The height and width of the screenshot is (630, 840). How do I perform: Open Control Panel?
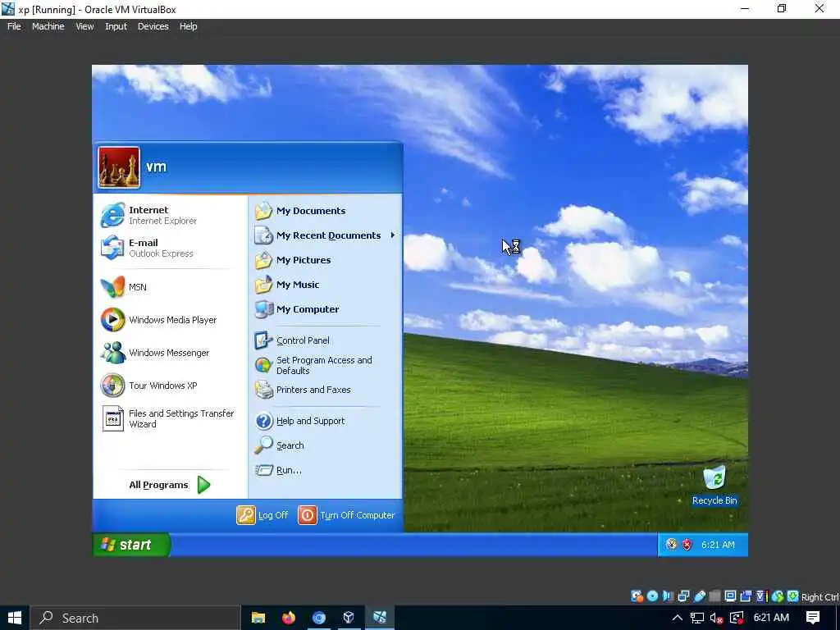coord(293,340)
